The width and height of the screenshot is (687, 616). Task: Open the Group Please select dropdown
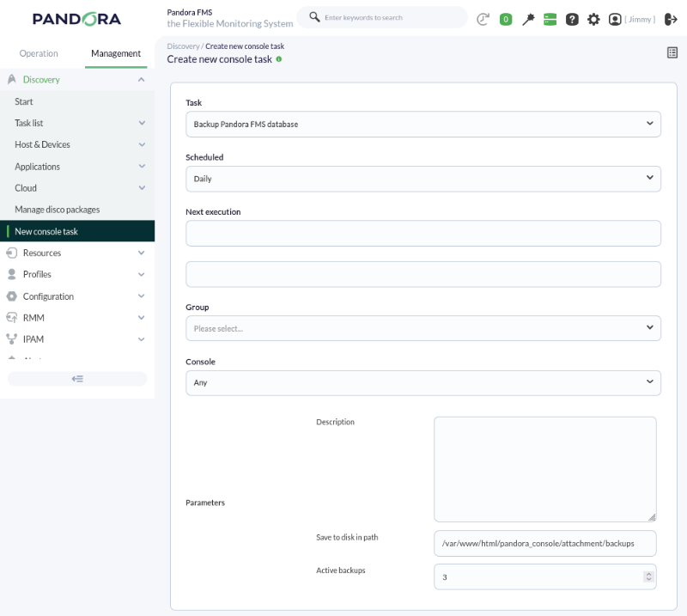pyautogui.click(x=423, y=328)
